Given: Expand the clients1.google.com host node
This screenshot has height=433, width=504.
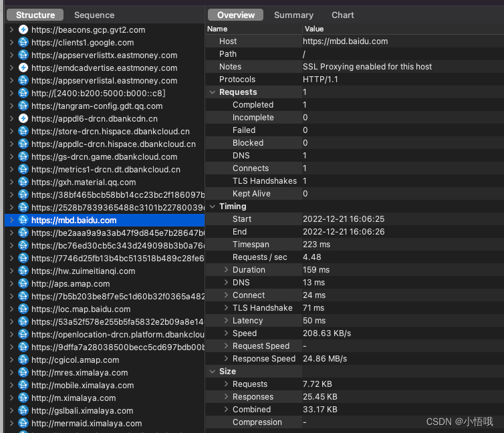Looking at the screenshot, I should point(11,42).
